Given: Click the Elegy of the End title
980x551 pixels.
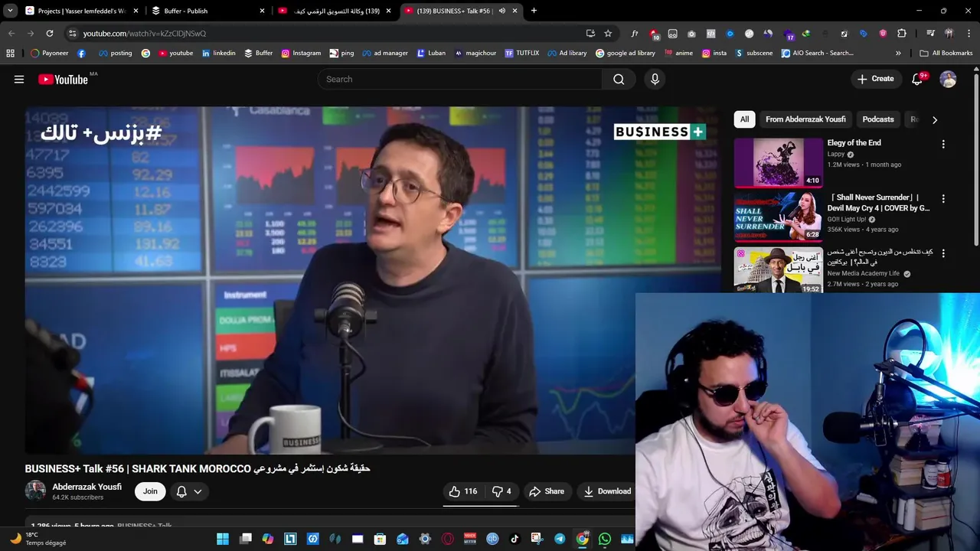Looking at the screenshot, I should tap(854, 143).
